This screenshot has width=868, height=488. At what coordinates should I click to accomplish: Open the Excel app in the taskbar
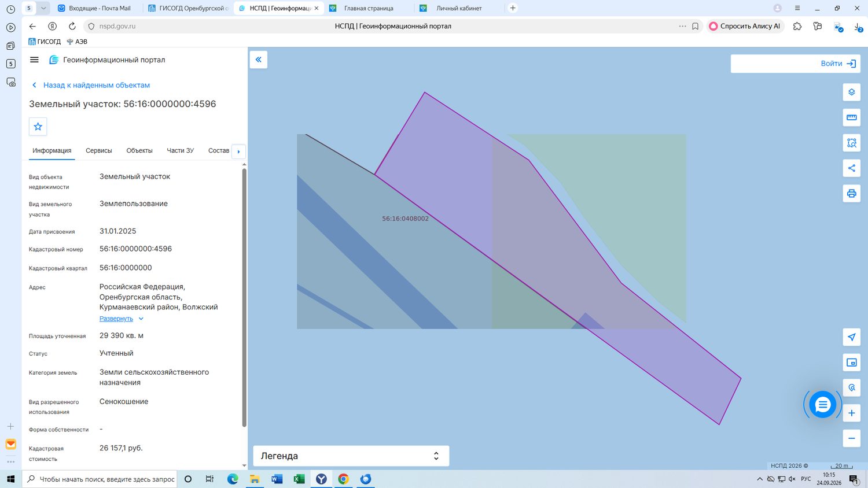point(299,479)
